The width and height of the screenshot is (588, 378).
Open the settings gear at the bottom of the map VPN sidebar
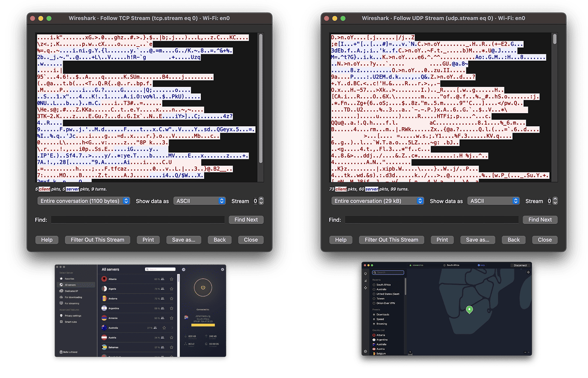click(x=366, y=351)
